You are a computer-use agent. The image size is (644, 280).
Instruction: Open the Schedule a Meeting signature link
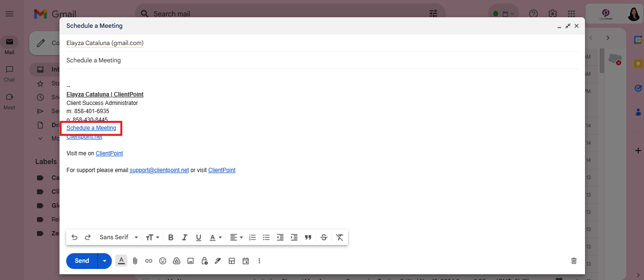[91, 128]
